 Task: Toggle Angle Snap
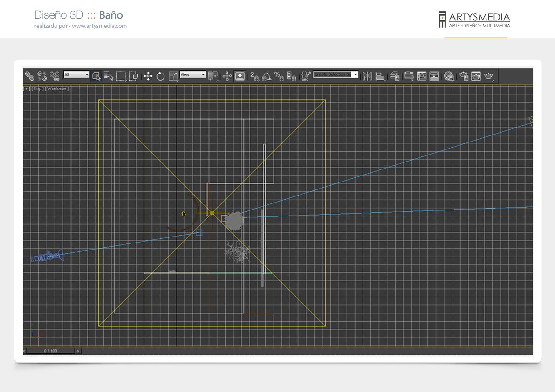point(267,76)
